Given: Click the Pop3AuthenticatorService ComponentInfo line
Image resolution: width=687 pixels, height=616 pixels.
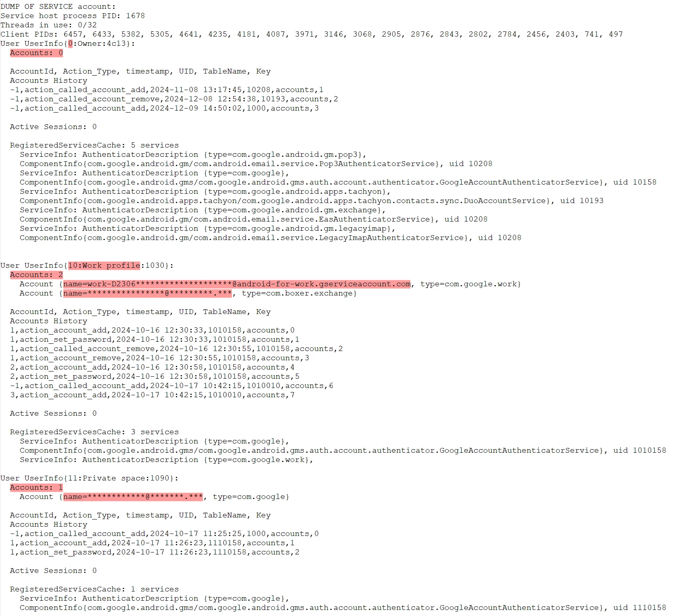Looking at the screenshot, I should tap(256, 164).
